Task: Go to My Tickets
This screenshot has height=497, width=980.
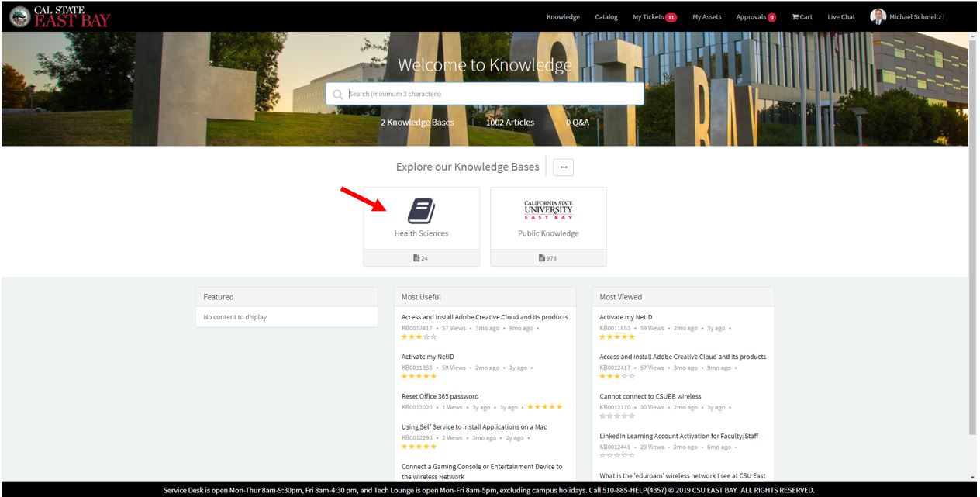Action: (654, 17)
